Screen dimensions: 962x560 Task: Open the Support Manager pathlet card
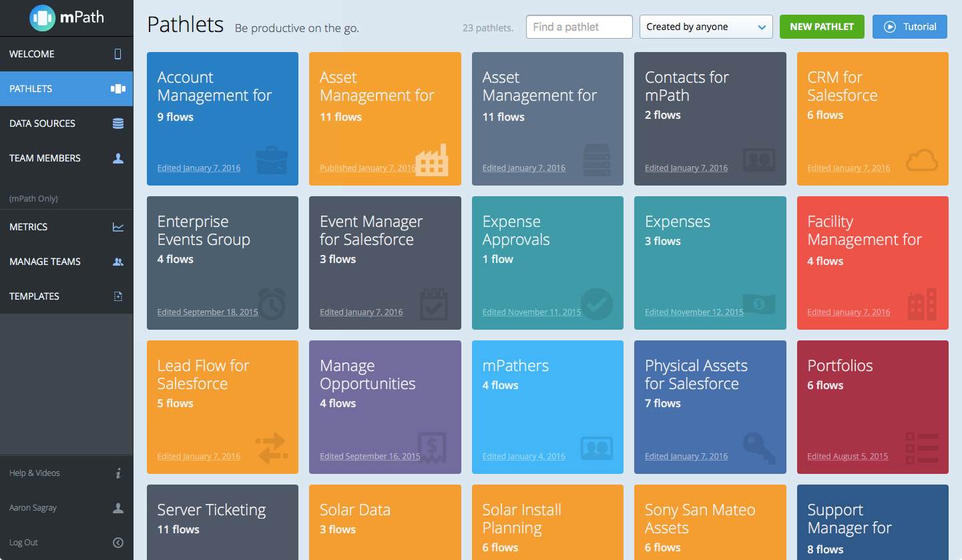873,522
